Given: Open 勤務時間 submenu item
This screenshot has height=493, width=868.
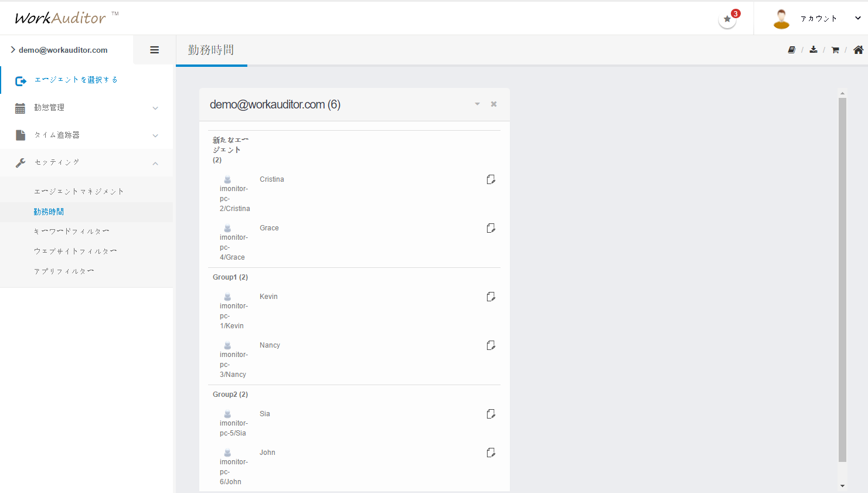Looking at the screenshot, I should [49, 212].
